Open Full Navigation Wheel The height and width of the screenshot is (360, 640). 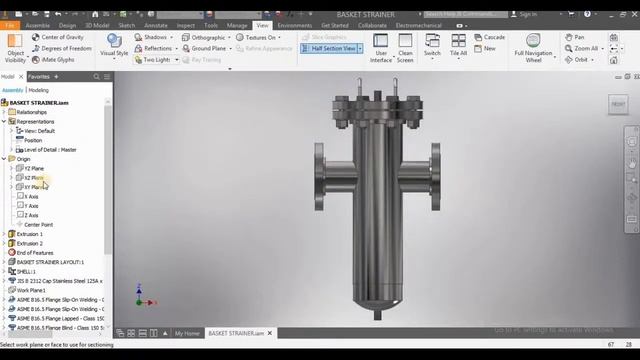pos(533,48)
